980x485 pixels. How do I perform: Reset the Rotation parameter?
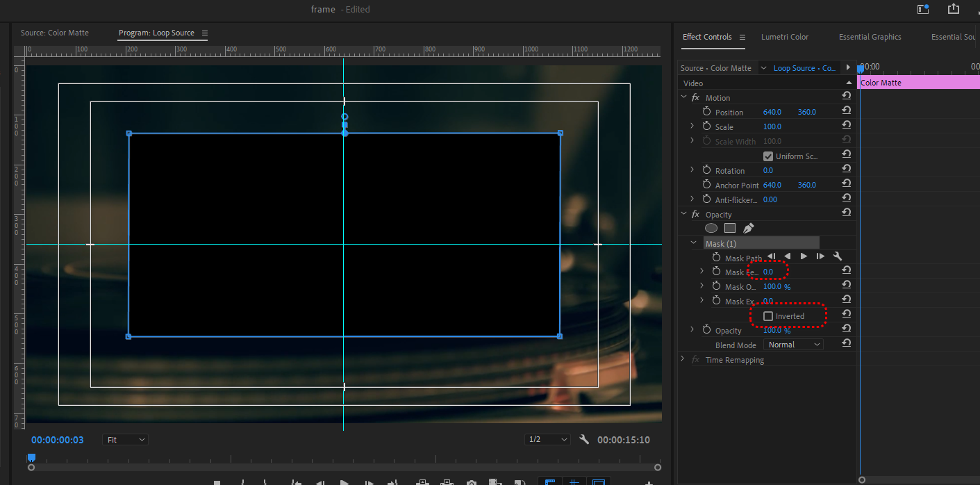coord(846,170)
